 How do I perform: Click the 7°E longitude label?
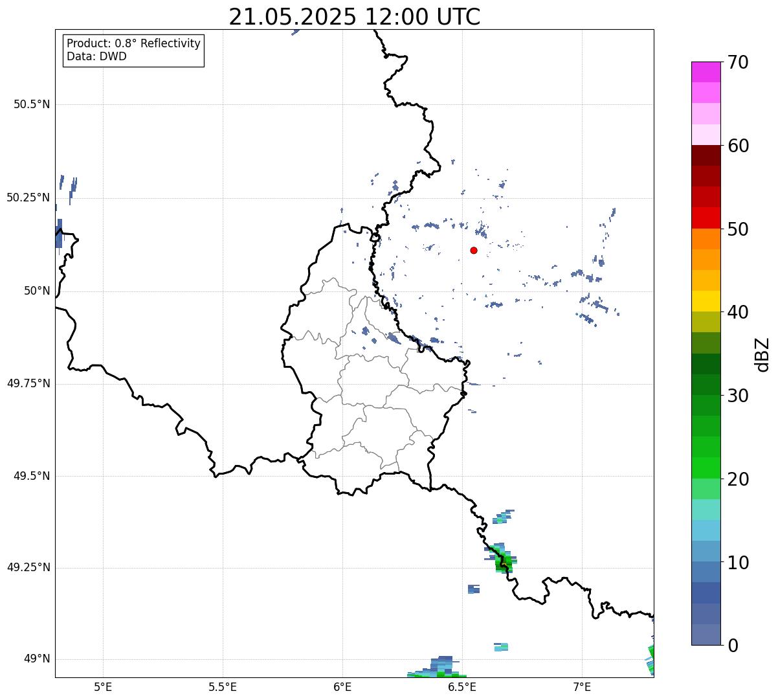click(582, 686)
